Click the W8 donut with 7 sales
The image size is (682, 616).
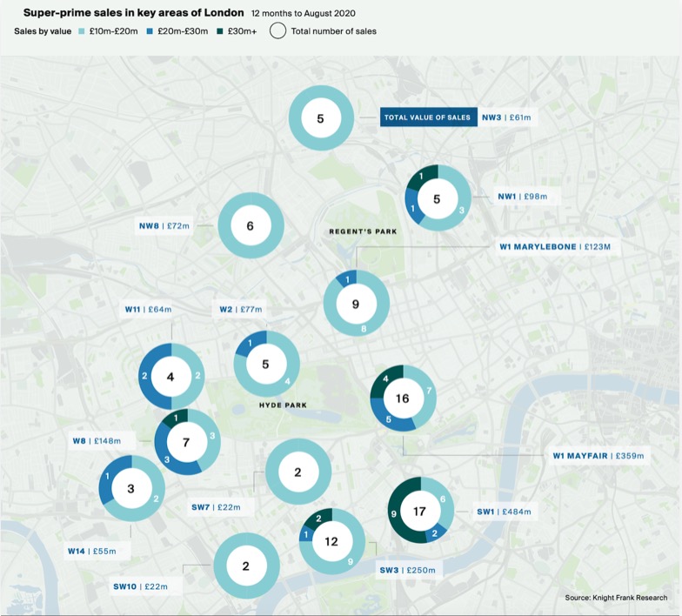186,442
